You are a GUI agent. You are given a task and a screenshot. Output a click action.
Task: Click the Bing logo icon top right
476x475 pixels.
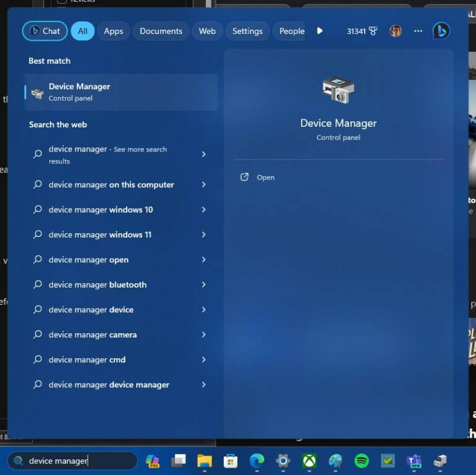[441, 31]
